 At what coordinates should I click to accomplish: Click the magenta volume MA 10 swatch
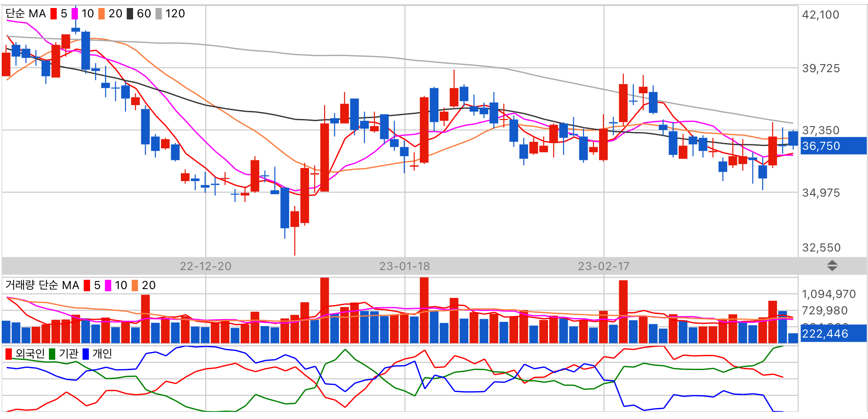[108, 286]
